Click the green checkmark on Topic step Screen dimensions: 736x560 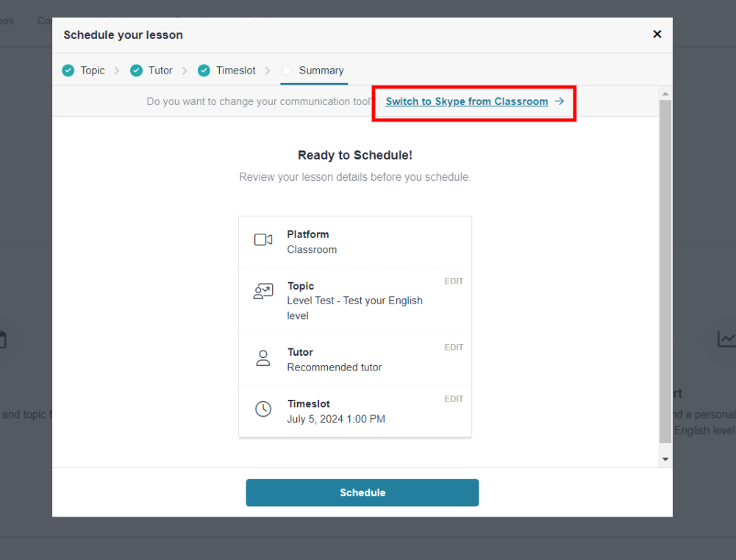click(x=68, y=71)
